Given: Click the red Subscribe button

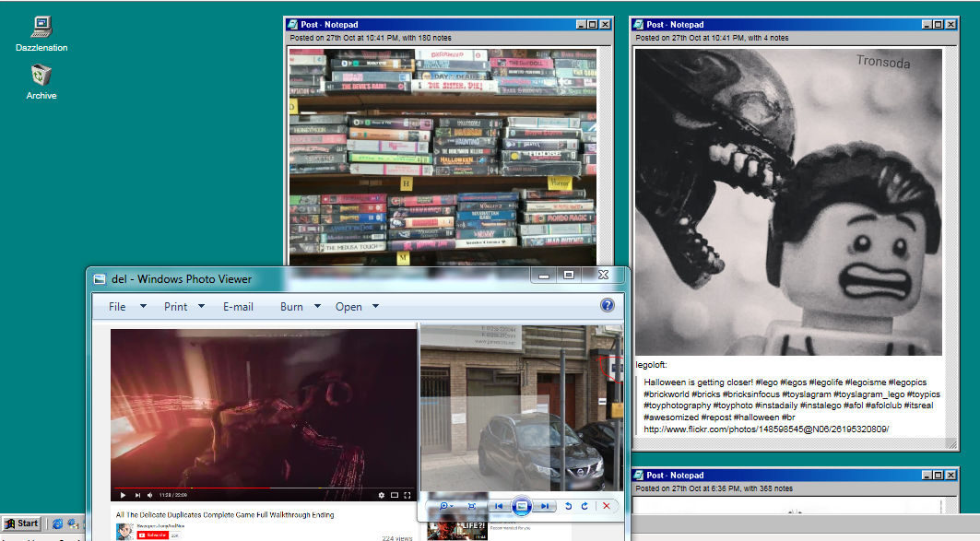Looking at the screenshot, I should (x=152, y=535).
